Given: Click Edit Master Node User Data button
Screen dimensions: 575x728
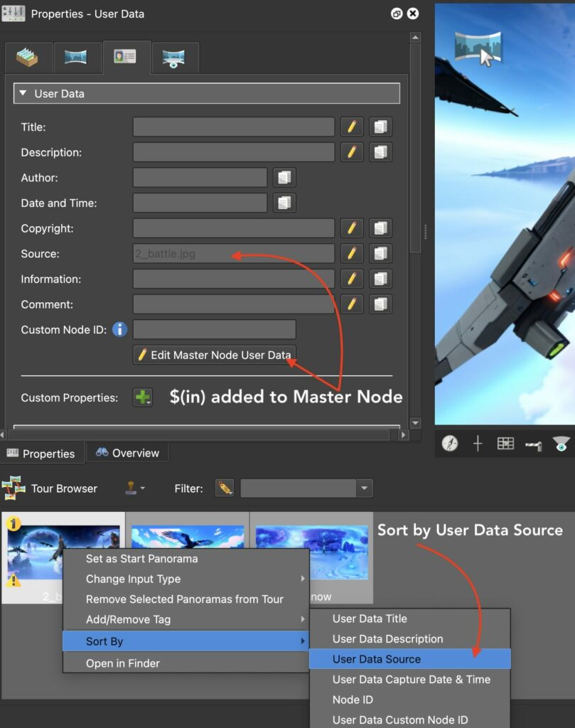Looking at the screenshot, I should tap(215, 355).
